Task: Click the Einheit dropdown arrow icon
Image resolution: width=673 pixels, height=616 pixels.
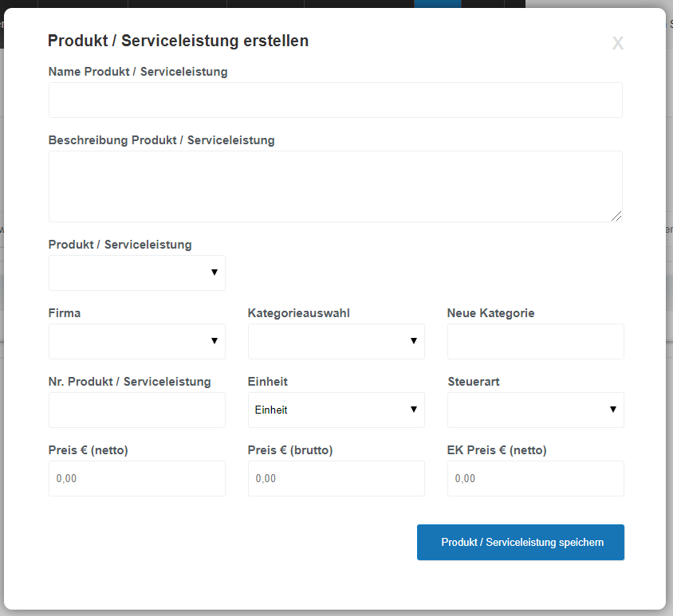Action: click(414, 410)
